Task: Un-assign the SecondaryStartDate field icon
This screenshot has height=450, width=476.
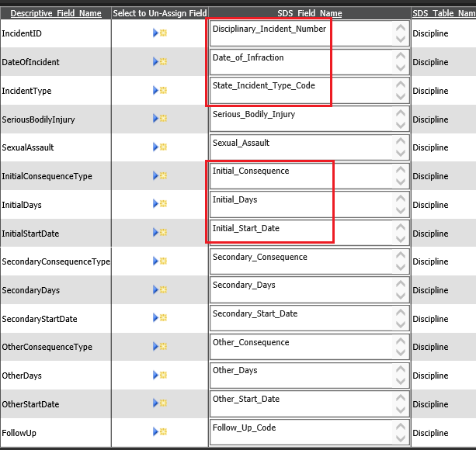Action: click(x=160, y=318)
